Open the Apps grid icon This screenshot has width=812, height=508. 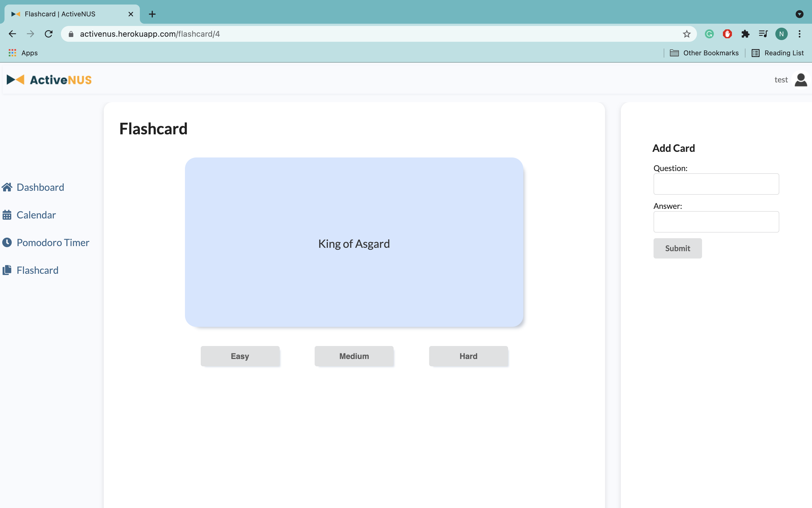[12, 53]
